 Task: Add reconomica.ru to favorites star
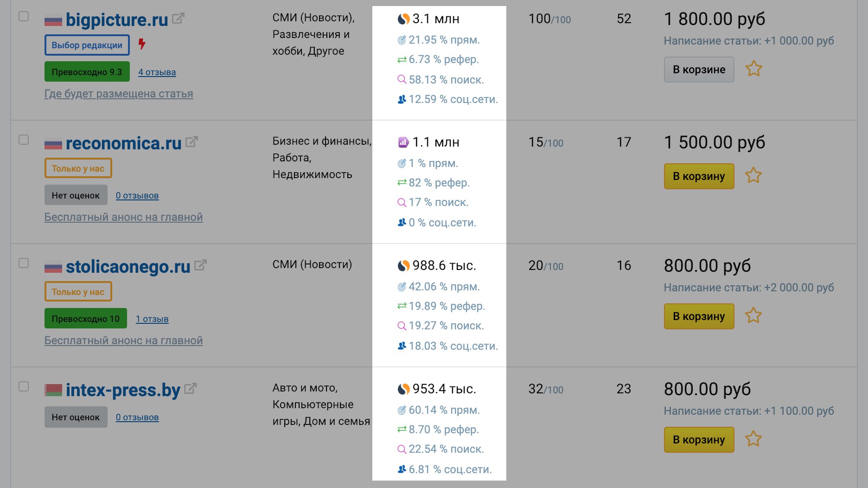[753, 176]
